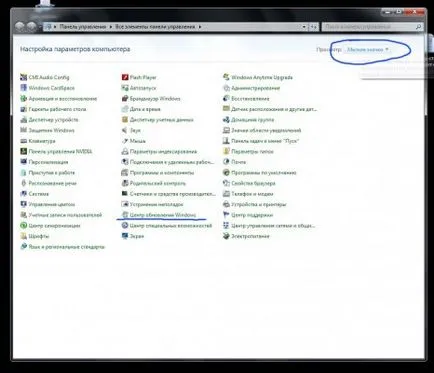Click the Телефон и модем icon
The image size is (434, 373).
click(x=226, y=194)
